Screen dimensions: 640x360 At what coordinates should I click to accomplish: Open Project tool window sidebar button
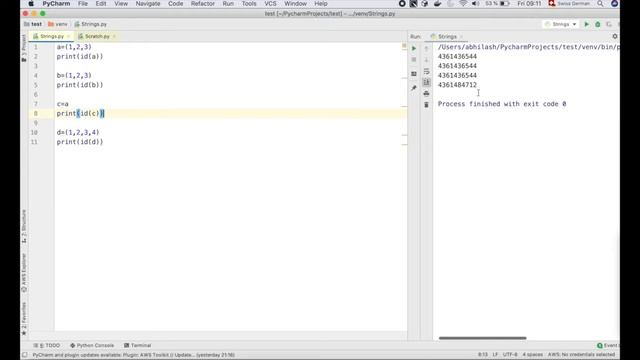point(24,48)
